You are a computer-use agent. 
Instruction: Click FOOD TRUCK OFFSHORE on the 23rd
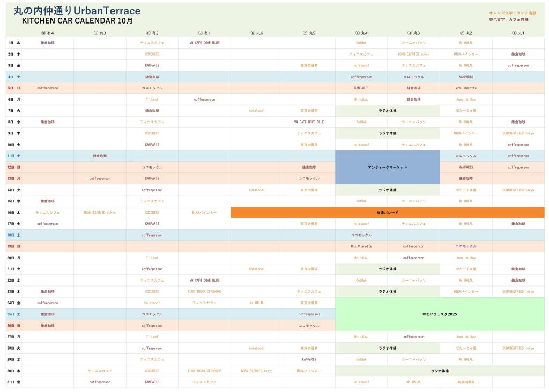point(204,292)
